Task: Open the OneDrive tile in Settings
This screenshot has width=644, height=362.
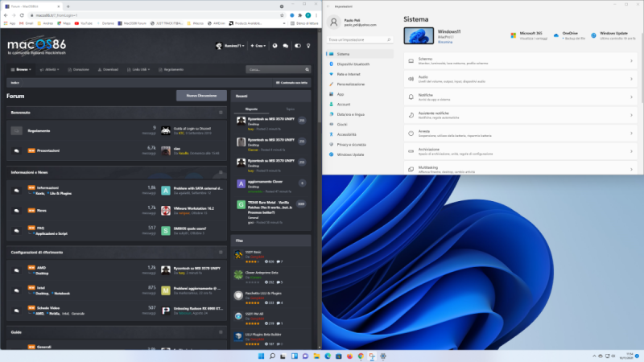Action: click(x=569, y=35)
